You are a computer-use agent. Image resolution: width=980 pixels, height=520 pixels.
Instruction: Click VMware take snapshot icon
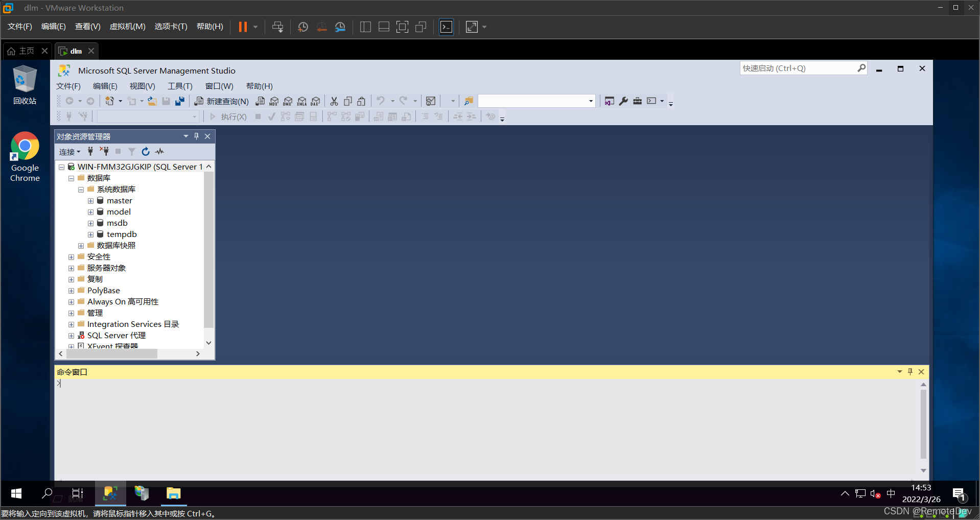303,27
